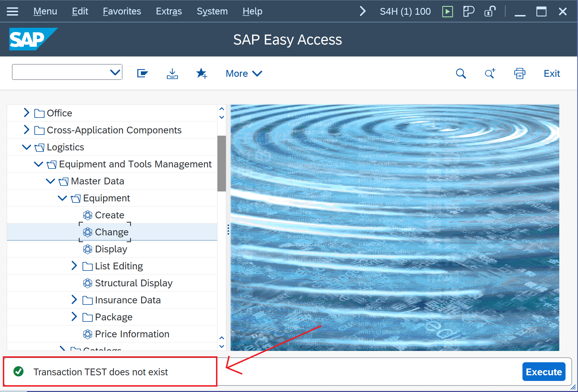
Task: Click the print icon in toolbar
Action: [520, 73]
